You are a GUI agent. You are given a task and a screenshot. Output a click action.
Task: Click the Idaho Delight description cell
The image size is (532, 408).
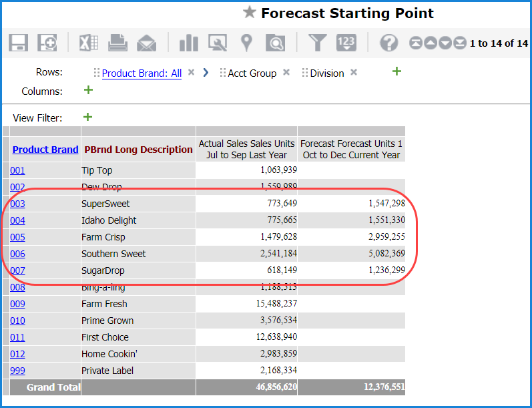tap(138, 220)
